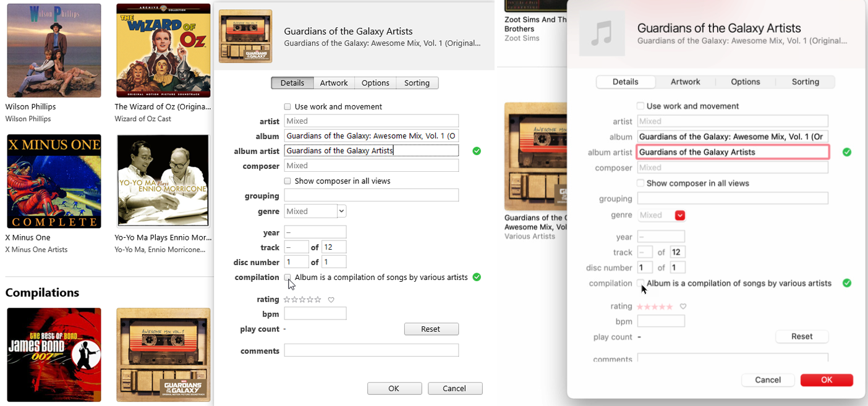Select The Best of Bond album cover
Screen dimensions: 868x406
[x=54, y=355]
